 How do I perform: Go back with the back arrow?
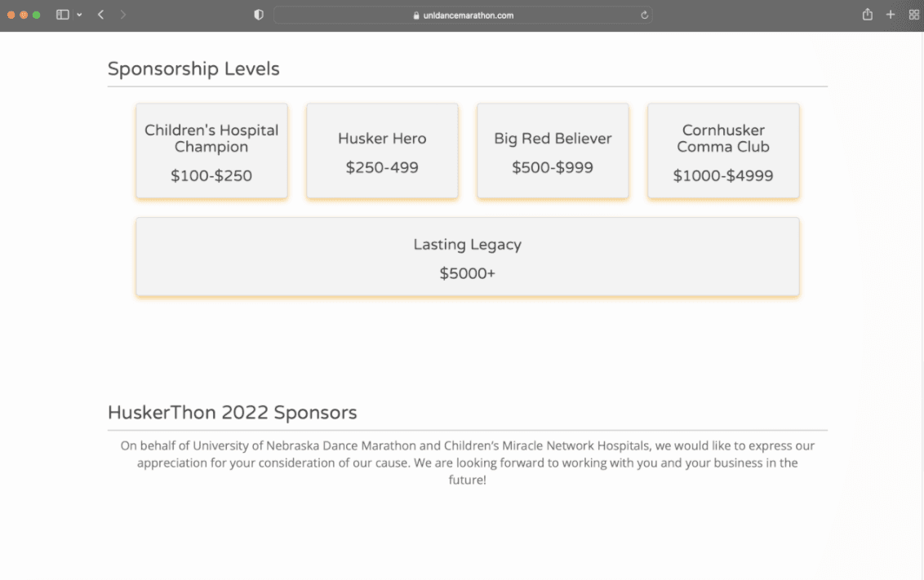pyautogui.click(x=100, y=15)
